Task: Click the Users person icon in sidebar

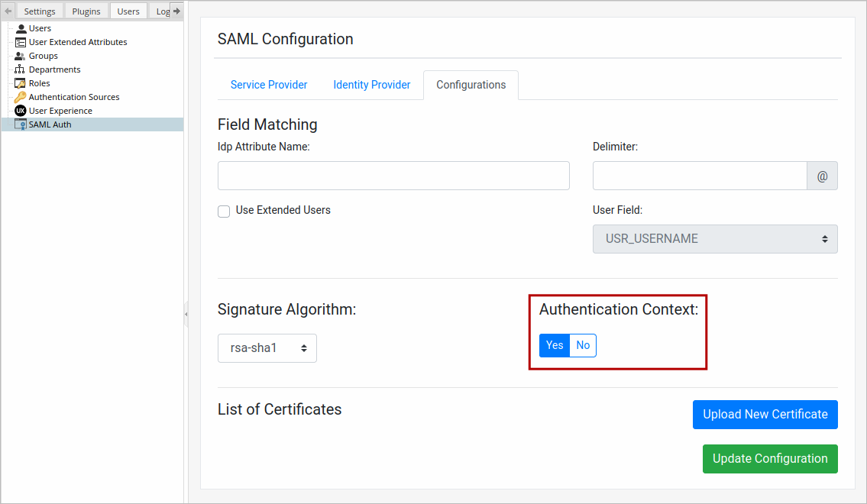Action: click(x=21, y=28)
